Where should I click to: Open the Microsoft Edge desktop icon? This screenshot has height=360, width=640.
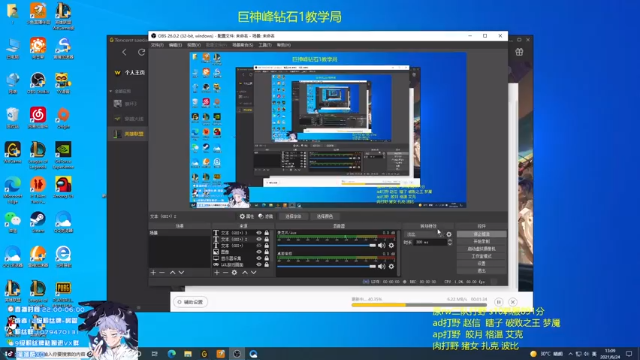13,190
